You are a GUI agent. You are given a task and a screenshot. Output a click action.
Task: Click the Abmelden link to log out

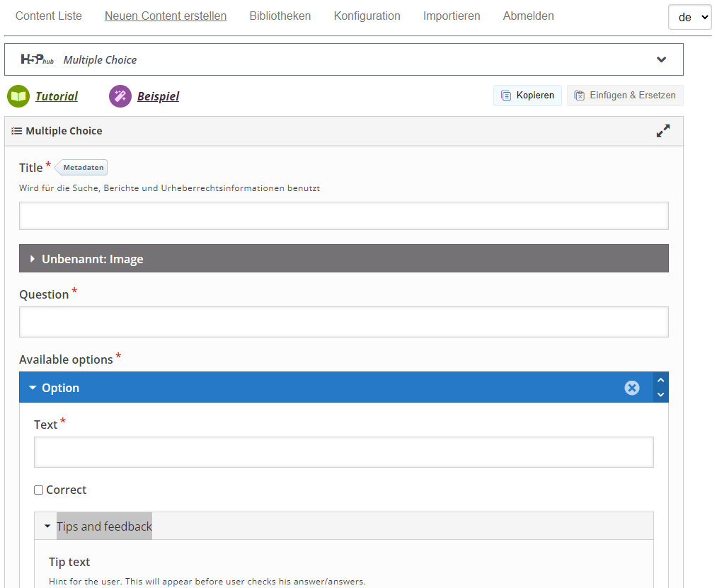[x=528, y=16]
